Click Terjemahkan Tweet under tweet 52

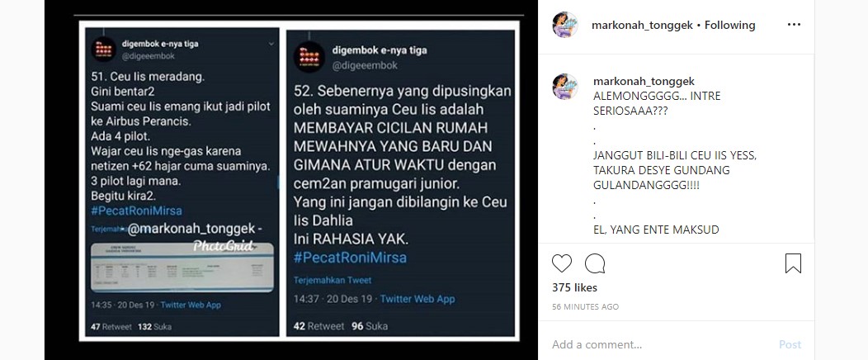pyautogui.click(x=333, y=280)
